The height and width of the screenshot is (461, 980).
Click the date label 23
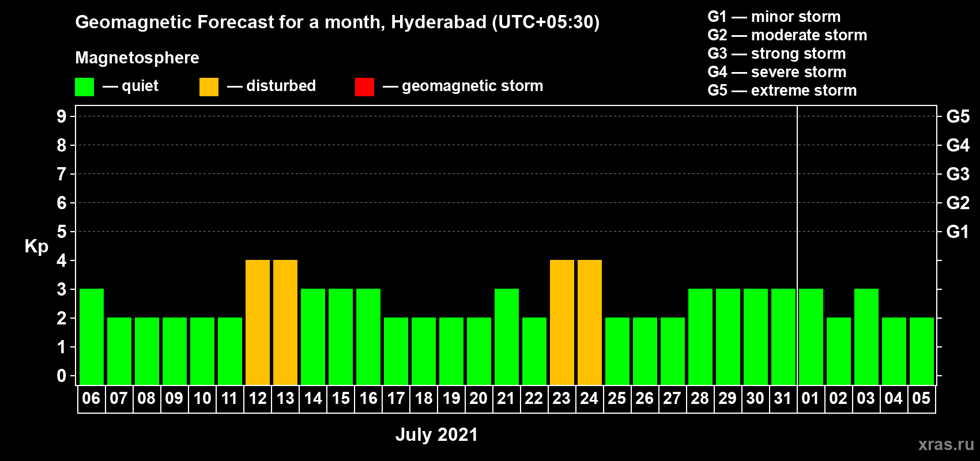(x=561, y=398)
